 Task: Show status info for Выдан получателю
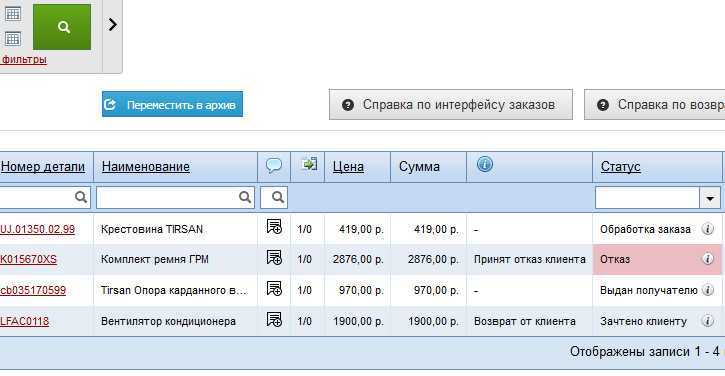click(707, 290)
